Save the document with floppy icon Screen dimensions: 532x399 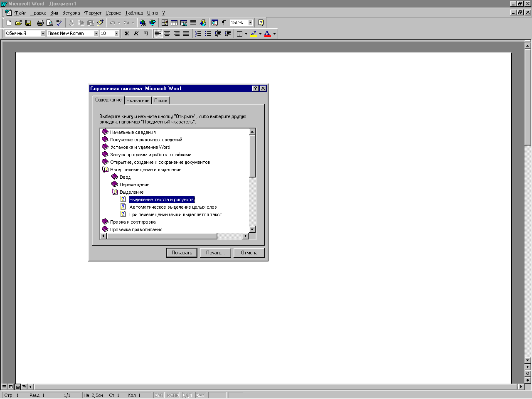tap(28, 23)
